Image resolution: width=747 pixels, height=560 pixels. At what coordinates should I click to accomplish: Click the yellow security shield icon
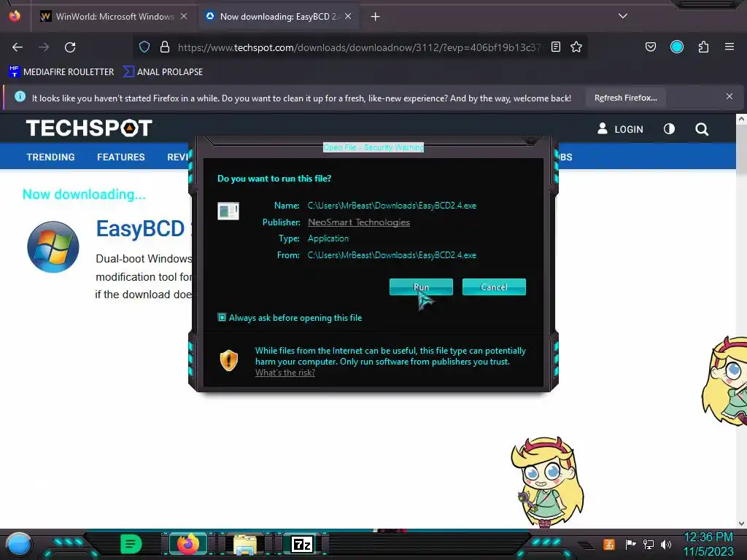(x=228, y=360)
